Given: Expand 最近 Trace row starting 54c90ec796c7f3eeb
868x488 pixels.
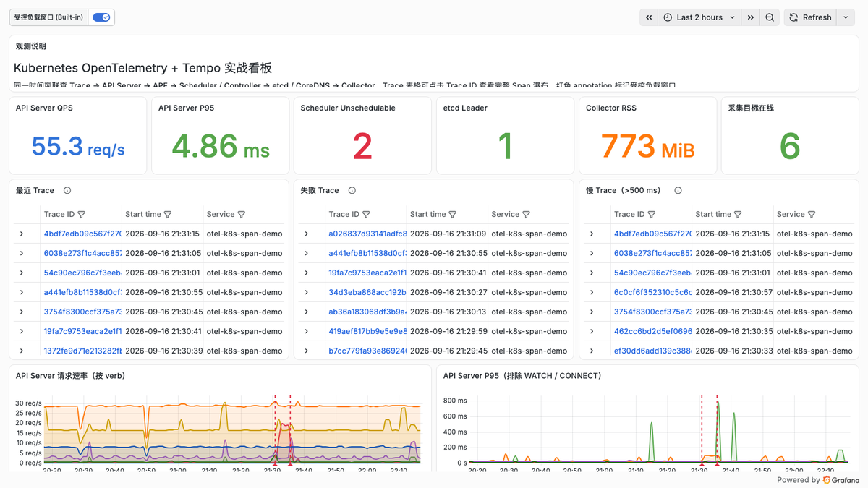Looking at the screenshot, I should click(22, 273).
